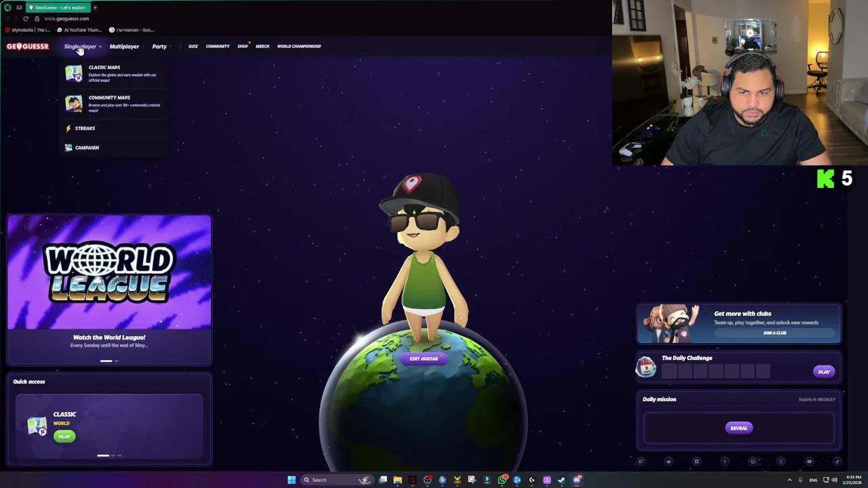Reveal the Daily mission

(739, 428)
